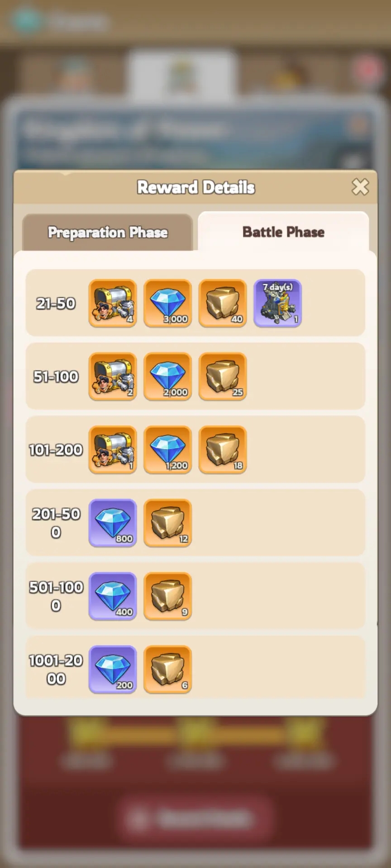The image size is (391, 868).
Task: Tap the 400 gems reward icon
Action: [113, 596]
